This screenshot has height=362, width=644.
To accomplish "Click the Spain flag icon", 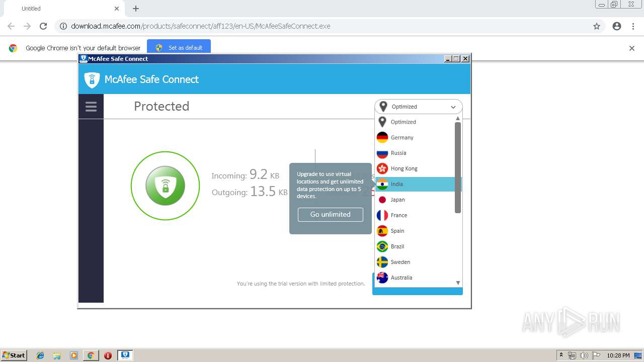I will tap(382, 231).
